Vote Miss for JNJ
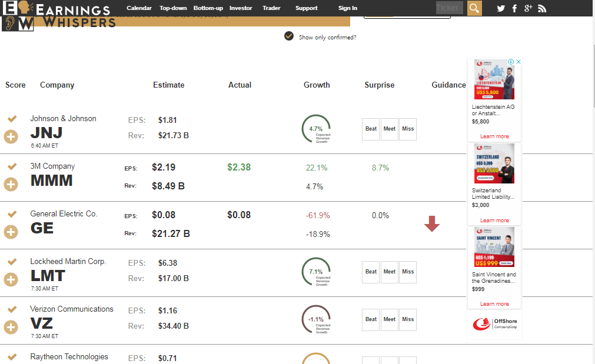The image size is (595, 364). [x=408, y=129]
